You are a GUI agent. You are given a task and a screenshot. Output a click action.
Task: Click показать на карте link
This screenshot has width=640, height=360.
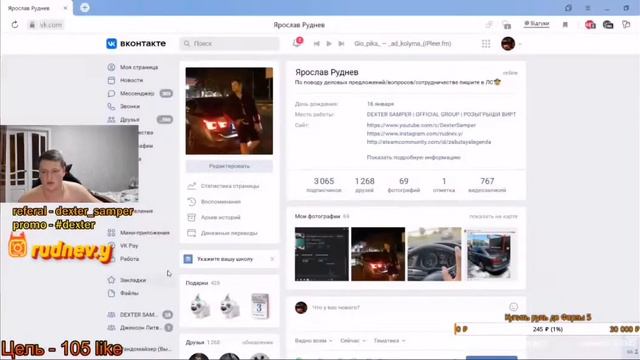point(493,216)
